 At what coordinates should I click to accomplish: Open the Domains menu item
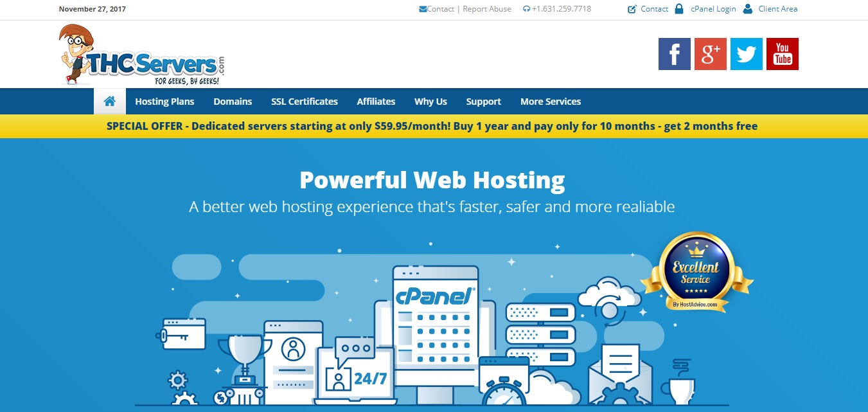pos(233,102)
